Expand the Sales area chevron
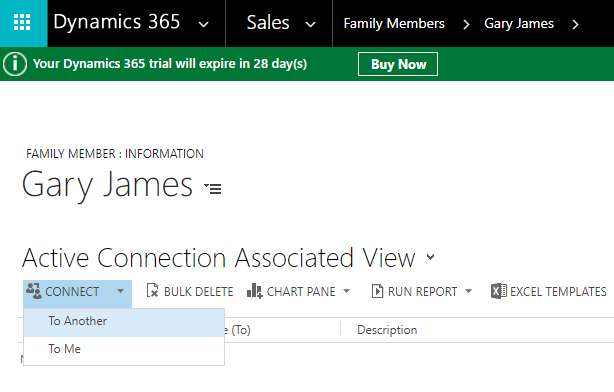The width and height of the screenshot is (614, 392). 311,25
